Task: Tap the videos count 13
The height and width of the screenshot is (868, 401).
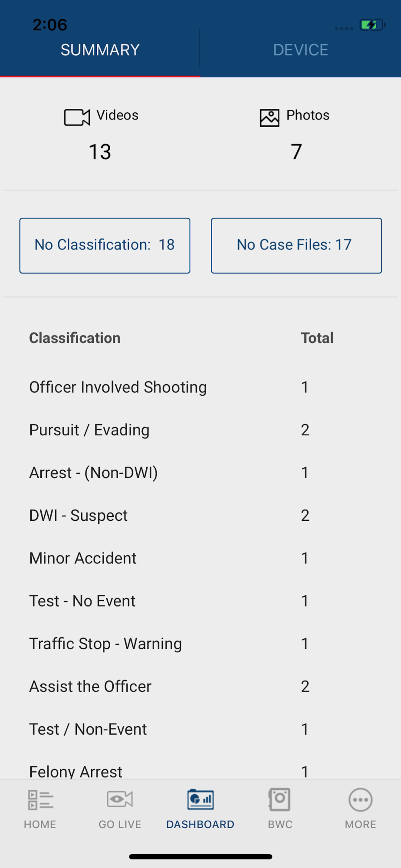Action: (x=100, y=151)
